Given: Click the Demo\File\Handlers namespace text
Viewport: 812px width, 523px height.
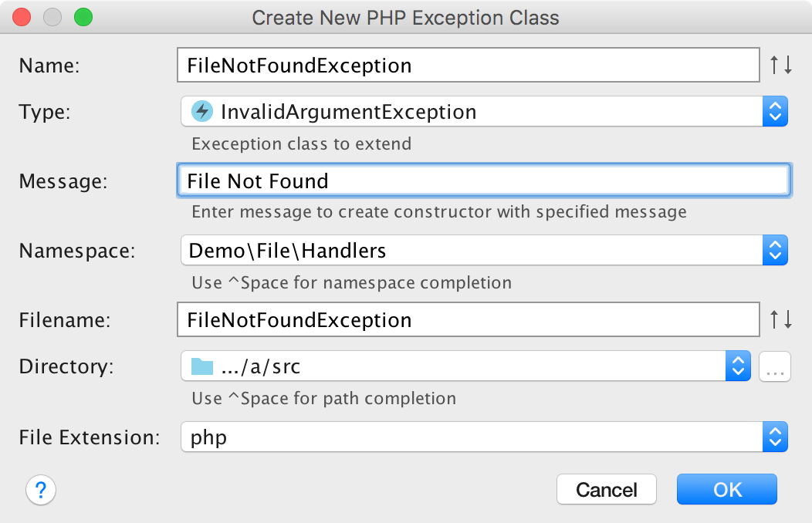Looking at the screenshot, I should 287,250.
